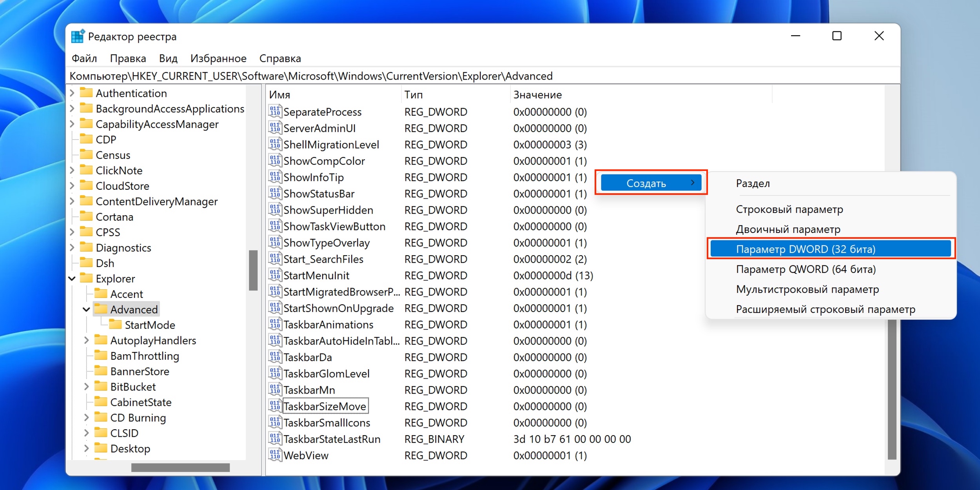Click the REG_DWORD icon for ShowInfoTip
This screenshot has width=980, height=490.
coord(273,177)
